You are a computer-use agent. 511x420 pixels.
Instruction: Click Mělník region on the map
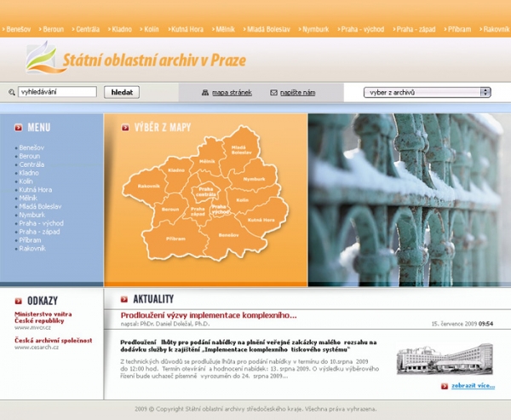[x=207, y=161]
